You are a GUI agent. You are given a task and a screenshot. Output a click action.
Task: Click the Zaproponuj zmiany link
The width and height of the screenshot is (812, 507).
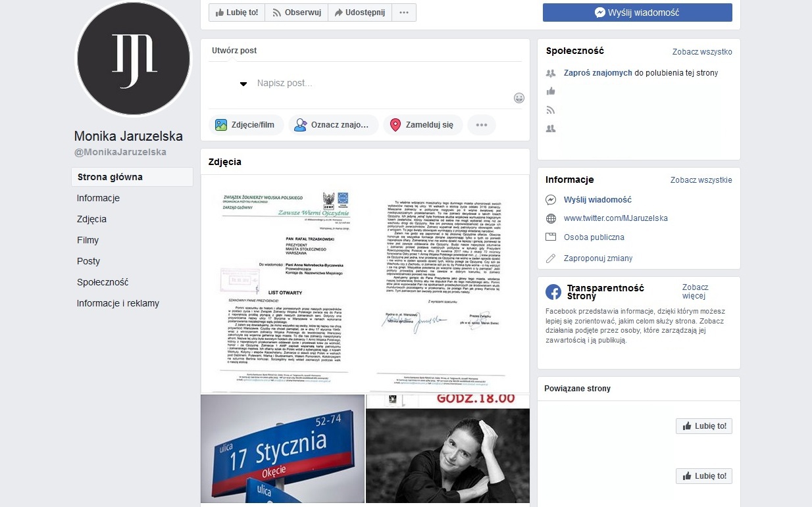tap(598, 258)
